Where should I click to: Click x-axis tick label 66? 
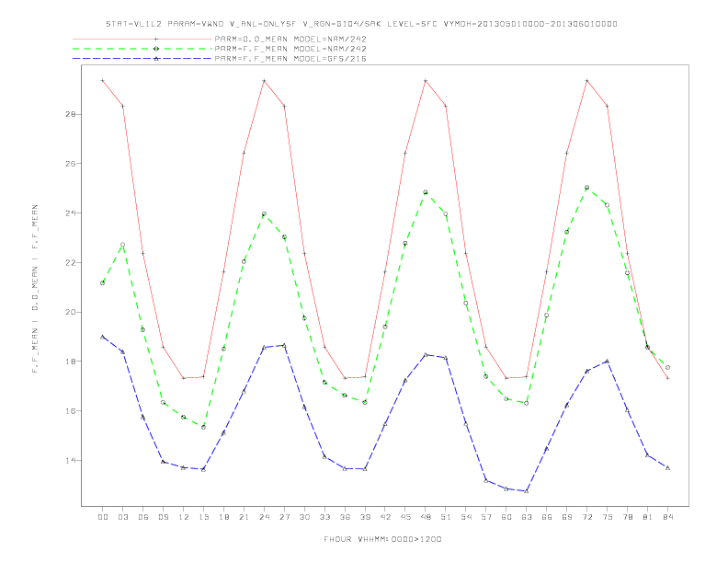(x=547, y=517)
